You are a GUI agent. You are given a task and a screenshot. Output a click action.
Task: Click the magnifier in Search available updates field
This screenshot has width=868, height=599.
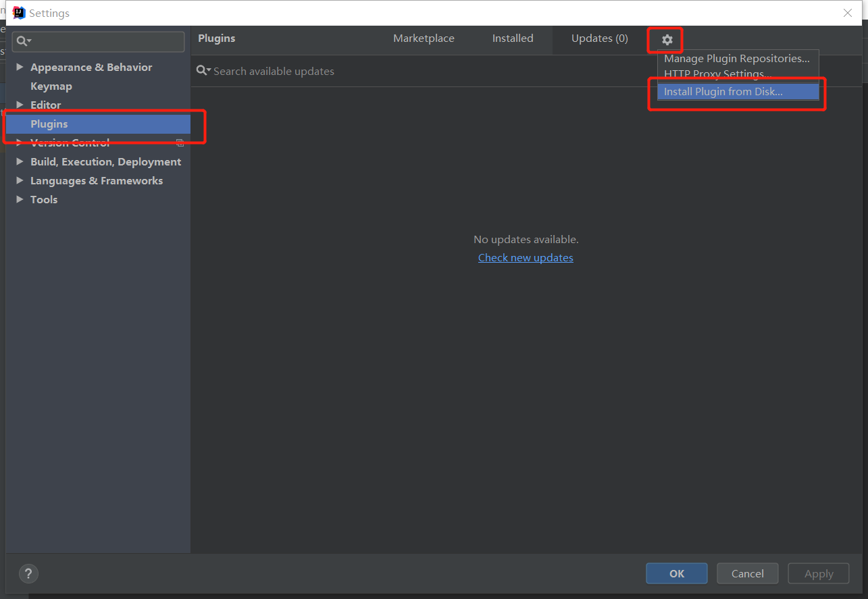(203, 70)
